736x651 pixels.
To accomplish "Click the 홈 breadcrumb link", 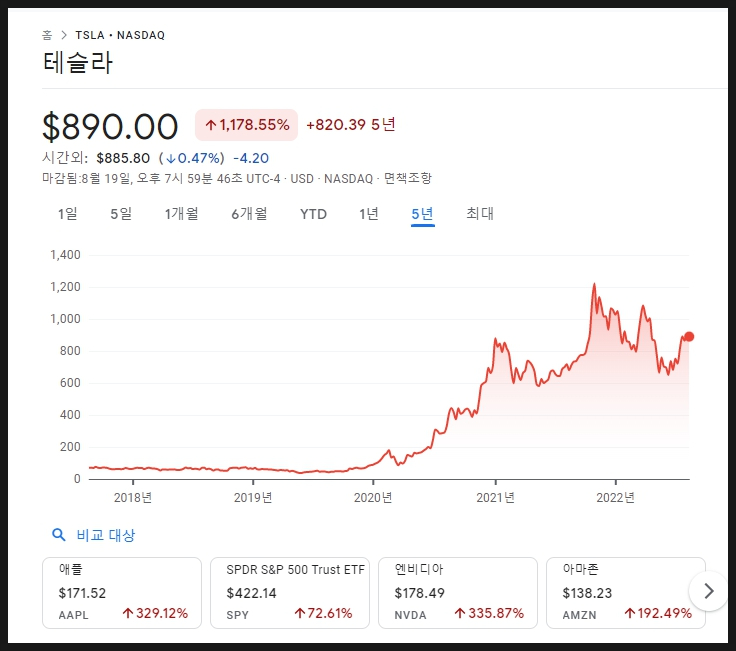I will point(47,35).
